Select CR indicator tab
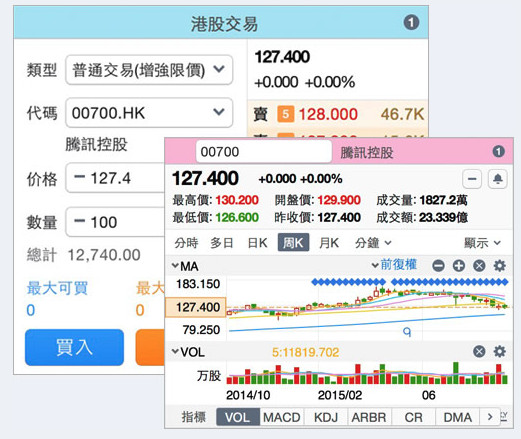 tap(414, 417)
